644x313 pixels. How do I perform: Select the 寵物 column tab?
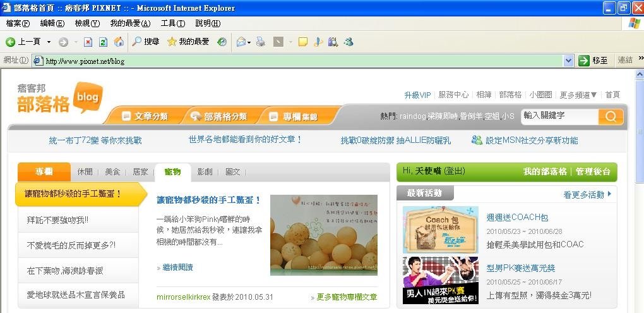(172, 172)
